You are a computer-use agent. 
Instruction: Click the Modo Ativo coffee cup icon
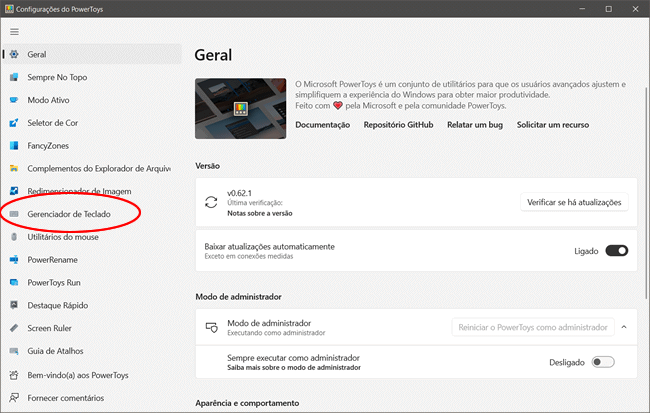[14, 100]
